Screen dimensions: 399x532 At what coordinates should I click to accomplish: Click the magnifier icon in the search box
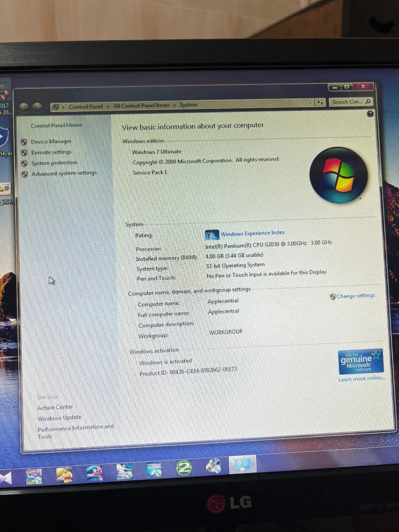point(368,102)
